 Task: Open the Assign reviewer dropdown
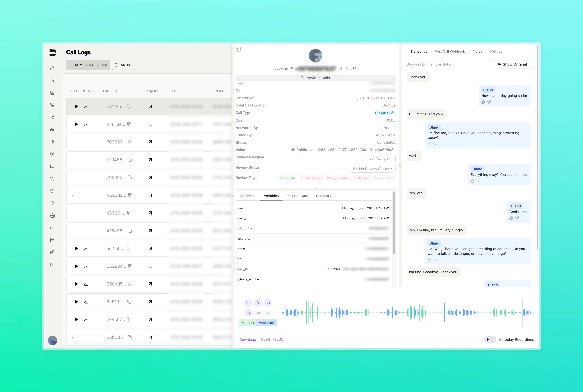(381, 158)
